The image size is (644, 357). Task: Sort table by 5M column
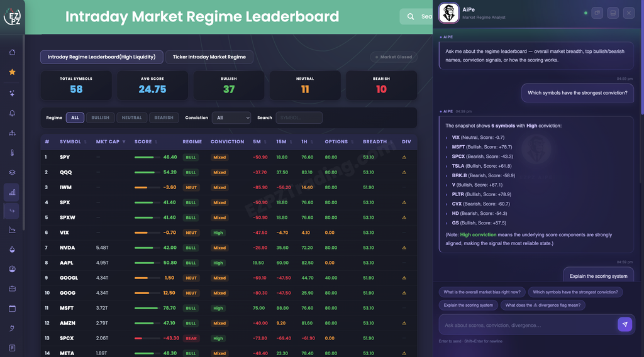point(260,141)
